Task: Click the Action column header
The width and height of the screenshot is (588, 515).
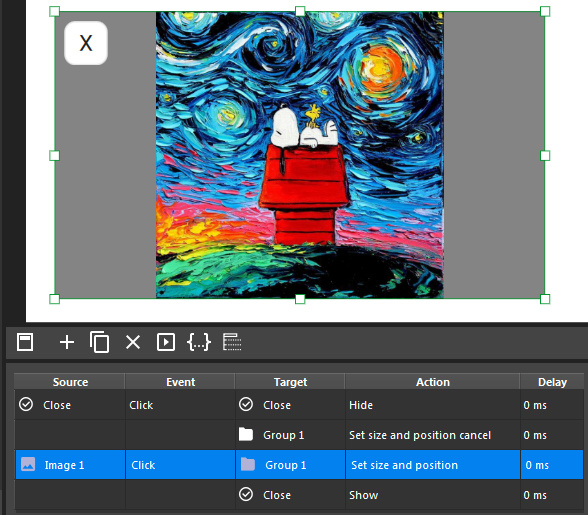Action: (432, 382)
